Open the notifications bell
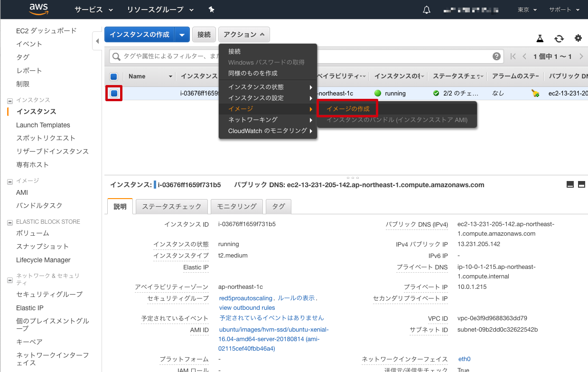This screenshot has width=588, height=372. point(427,10)
